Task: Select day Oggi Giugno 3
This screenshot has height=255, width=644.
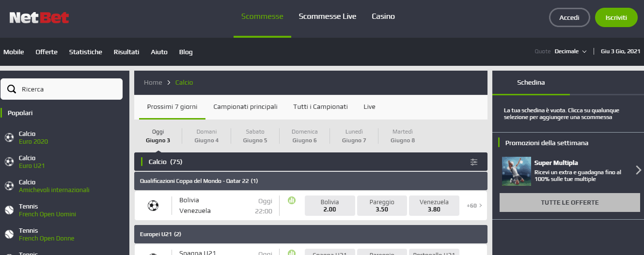Action: point(158,136)
